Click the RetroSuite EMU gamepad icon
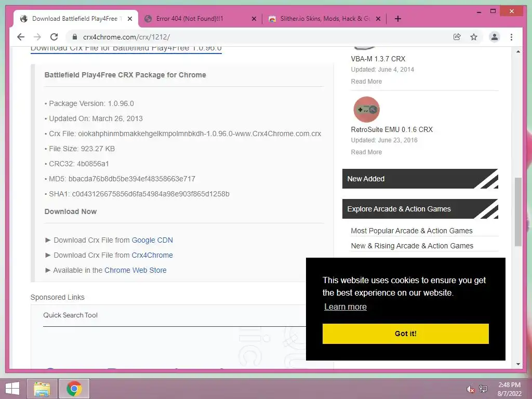 tap(366, 109)
